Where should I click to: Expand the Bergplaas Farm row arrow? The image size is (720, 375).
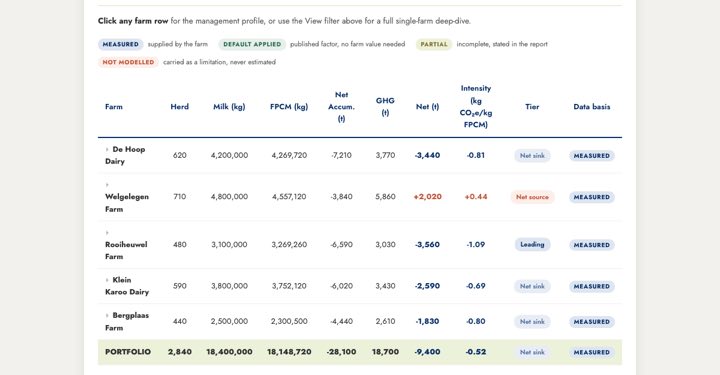[x=107, y=315]
